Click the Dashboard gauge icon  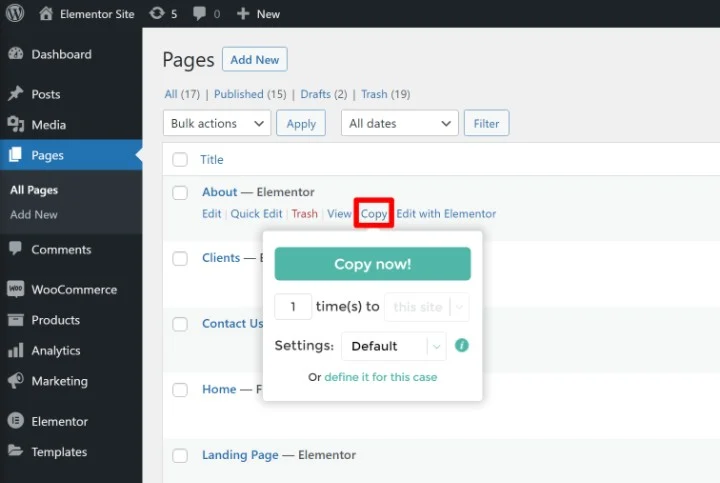tap(16, 54)
